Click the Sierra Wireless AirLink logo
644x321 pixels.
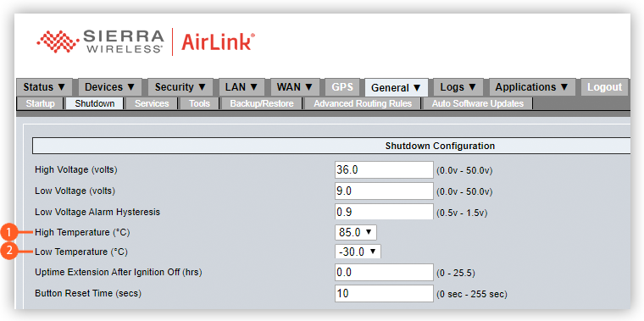click(x=146, y=42)
